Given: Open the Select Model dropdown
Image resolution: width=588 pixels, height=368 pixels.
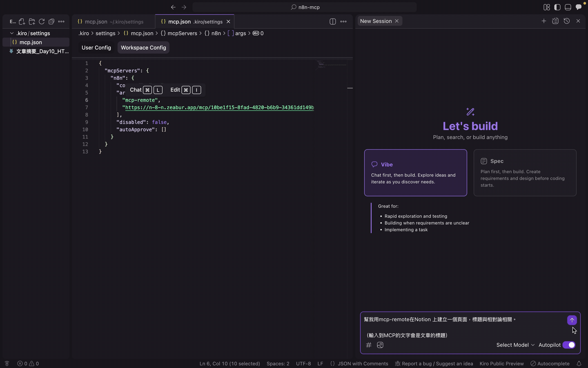Looking at the screenshot, I should click(x=515, y=345).
